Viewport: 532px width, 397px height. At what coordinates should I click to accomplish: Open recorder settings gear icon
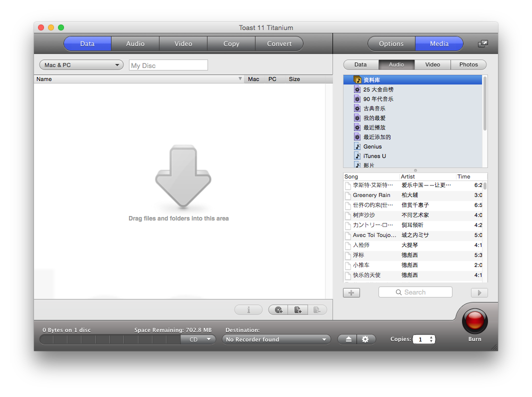point(365,339)
